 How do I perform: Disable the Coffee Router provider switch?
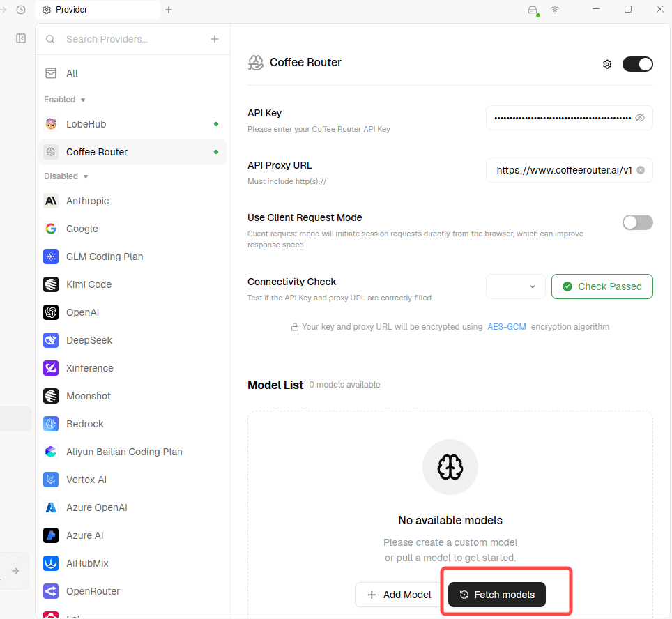coord(637,64)
